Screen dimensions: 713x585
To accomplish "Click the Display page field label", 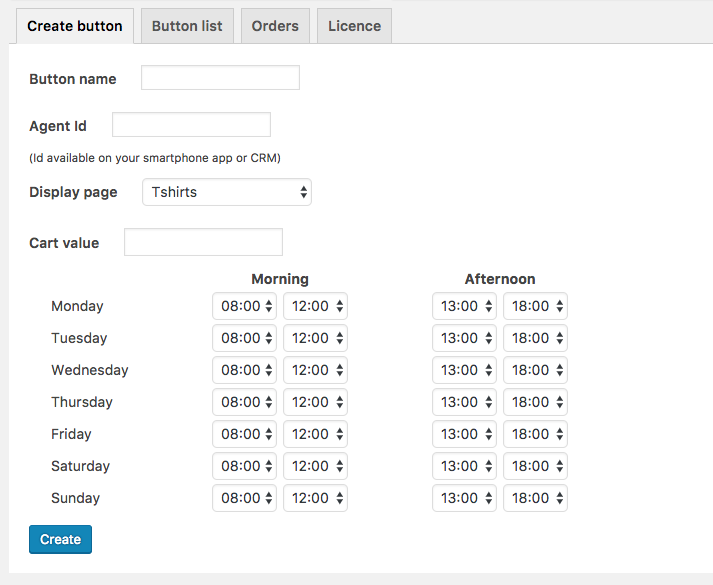I will point(73,192).
